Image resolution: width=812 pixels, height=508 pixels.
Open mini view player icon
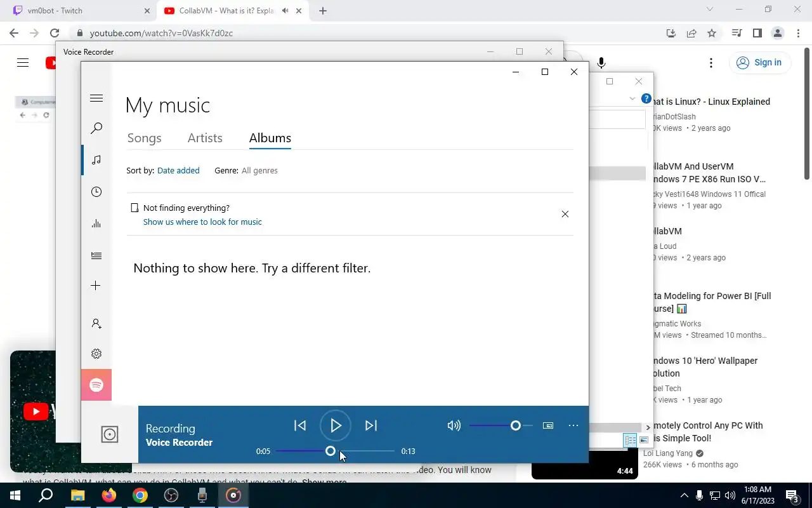[548, 425]
